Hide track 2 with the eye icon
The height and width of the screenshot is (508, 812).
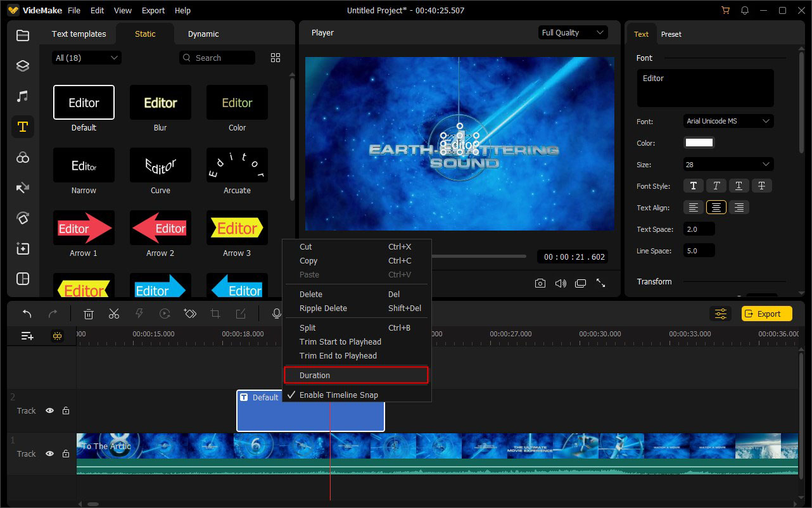pyautogui.click(x=49, y=410)
